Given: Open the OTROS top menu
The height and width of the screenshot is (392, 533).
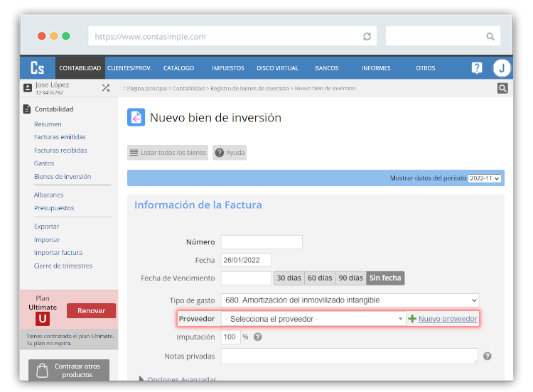Looking at the screenshot, I should click(x=425, y=68).
